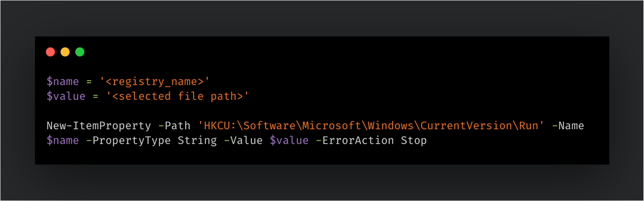The height and width of the screenshot is (201, 644).
Task: Click the -PropertyType parameter
Action: (128, 141)
